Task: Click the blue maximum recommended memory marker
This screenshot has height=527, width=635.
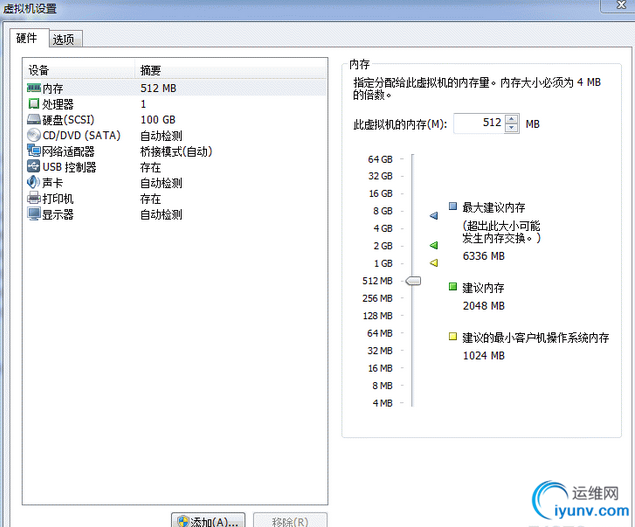Action: [x=434, y=215]
